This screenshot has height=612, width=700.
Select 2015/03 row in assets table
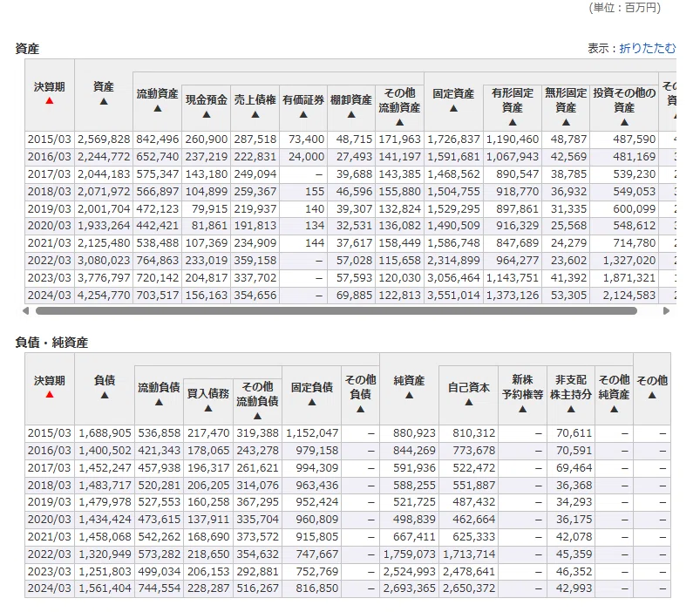(x=350, y=139)
